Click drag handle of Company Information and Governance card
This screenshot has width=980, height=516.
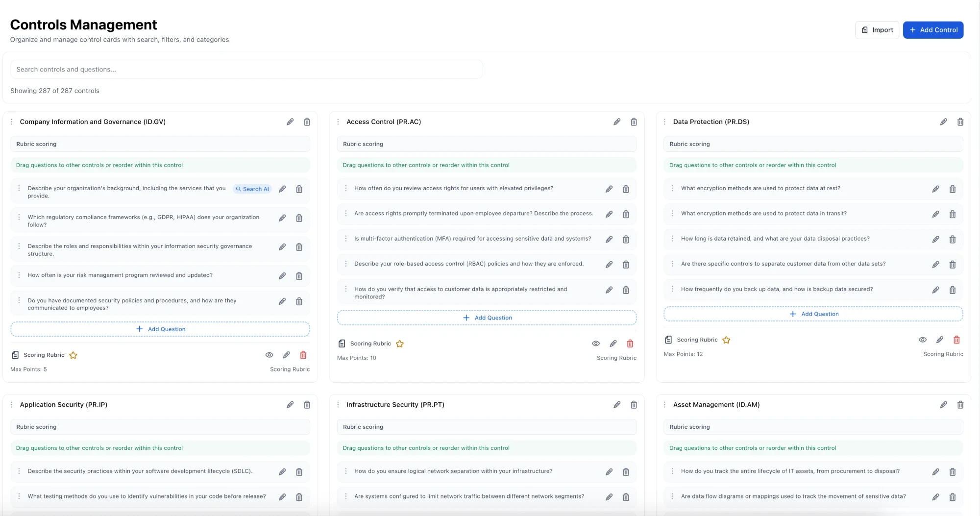(x=12, y=122)
